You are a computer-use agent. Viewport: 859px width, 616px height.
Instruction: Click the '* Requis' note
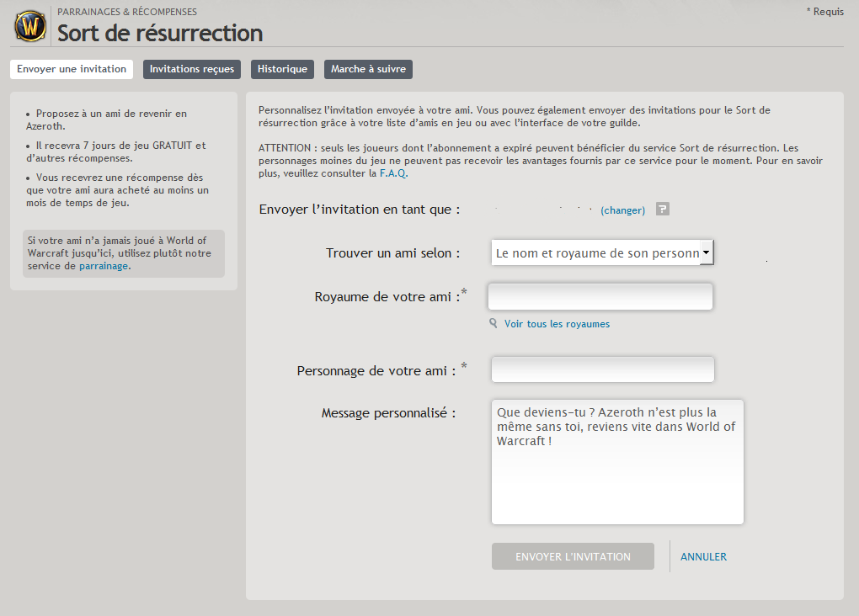(x=825, y=12)
